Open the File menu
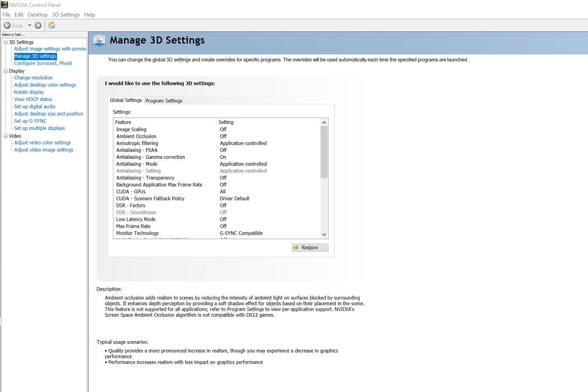This screenshot has height=392, width=588. coord(6,15)
